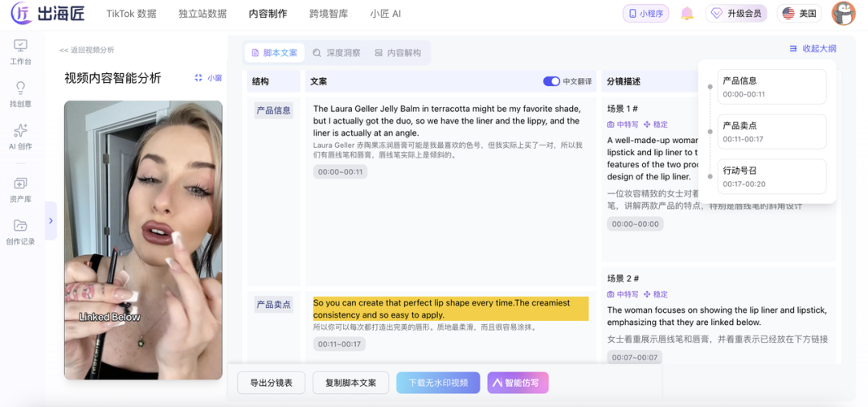Click the 场景 2 # heading

[624, 278]
